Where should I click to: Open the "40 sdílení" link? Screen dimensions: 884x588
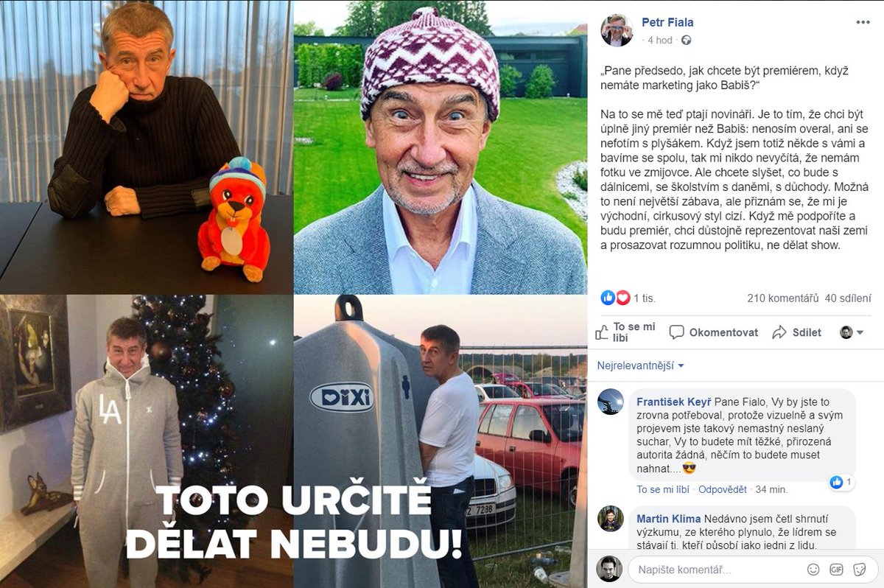(848, 298)
